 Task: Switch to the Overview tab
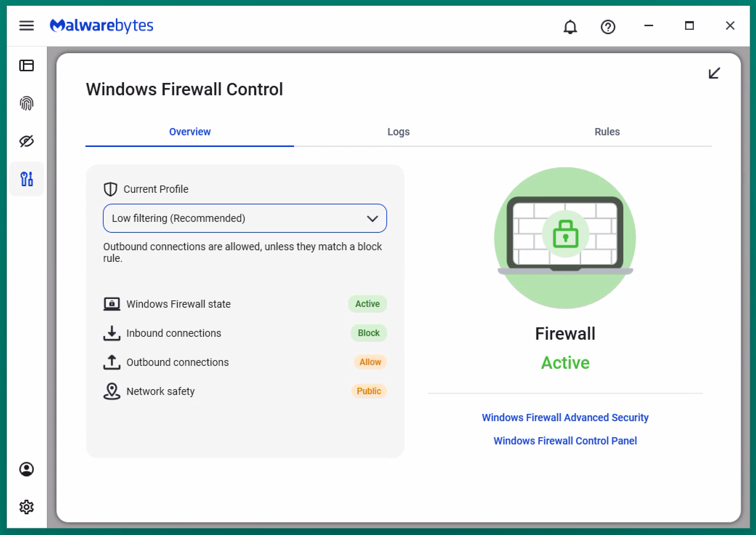pos(190,132)
